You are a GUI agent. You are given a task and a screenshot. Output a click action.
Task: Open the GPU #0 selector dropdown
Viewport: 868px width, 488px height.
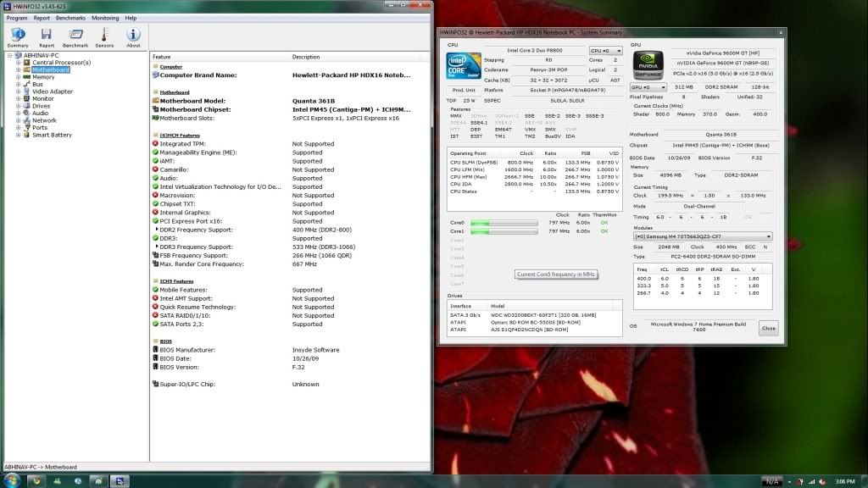click(648, 87)
